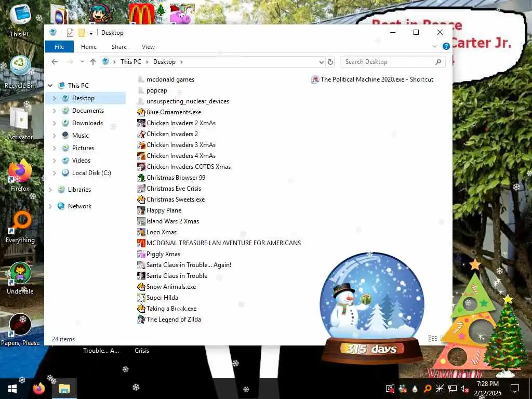Click the Recycle Bin desktop icon
Viewport: 532px width, 399px height.
[20, 66]
